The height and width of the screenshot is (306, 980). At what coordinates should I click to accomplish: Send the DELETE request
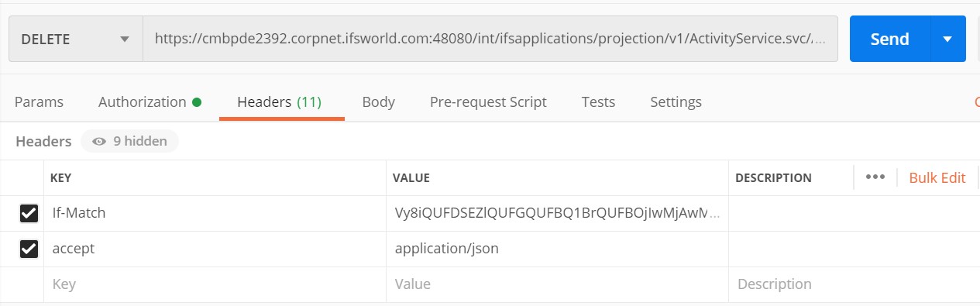point(889,39)
